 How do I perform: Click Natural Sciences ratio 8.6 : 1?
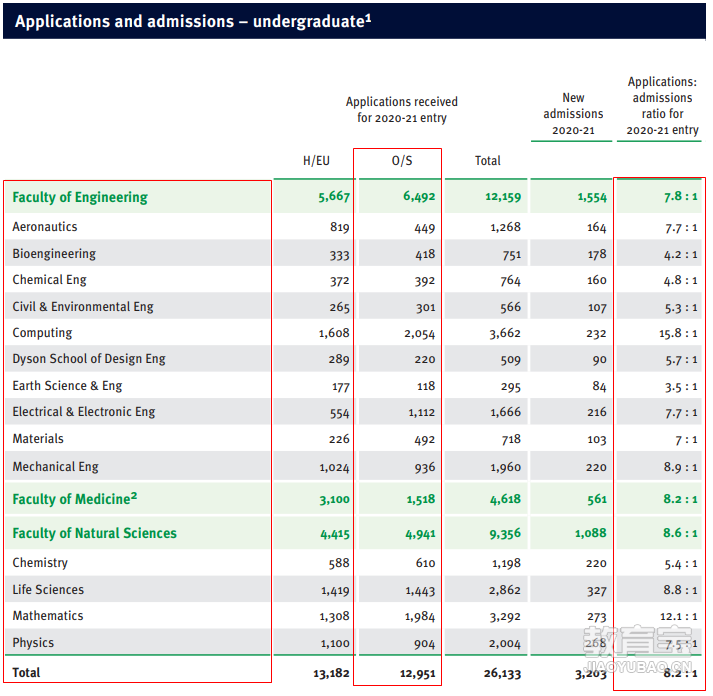click(680, 533)
